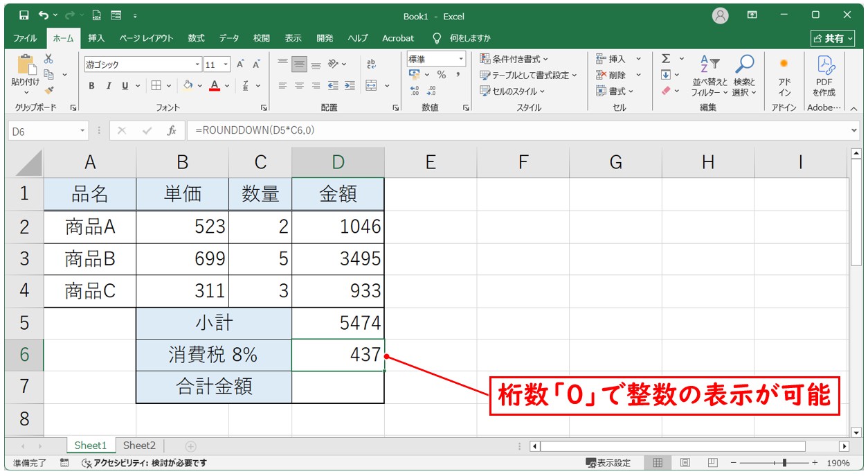
Task: Insert function using fx button
Action: (171, 130)
